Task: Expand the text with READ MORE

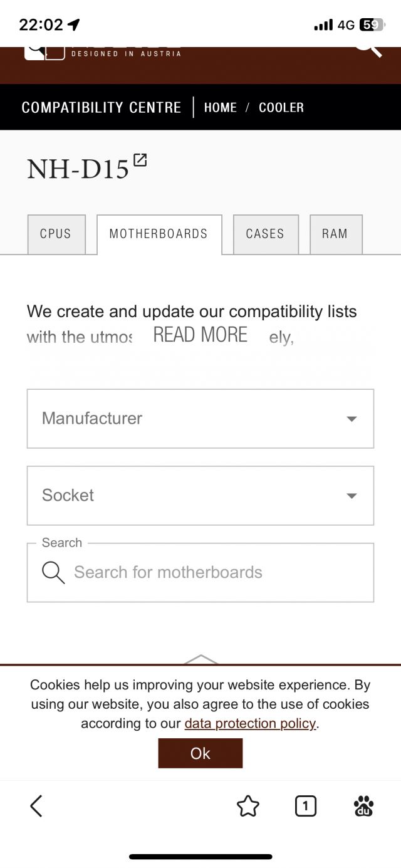Action: (200, 335)
